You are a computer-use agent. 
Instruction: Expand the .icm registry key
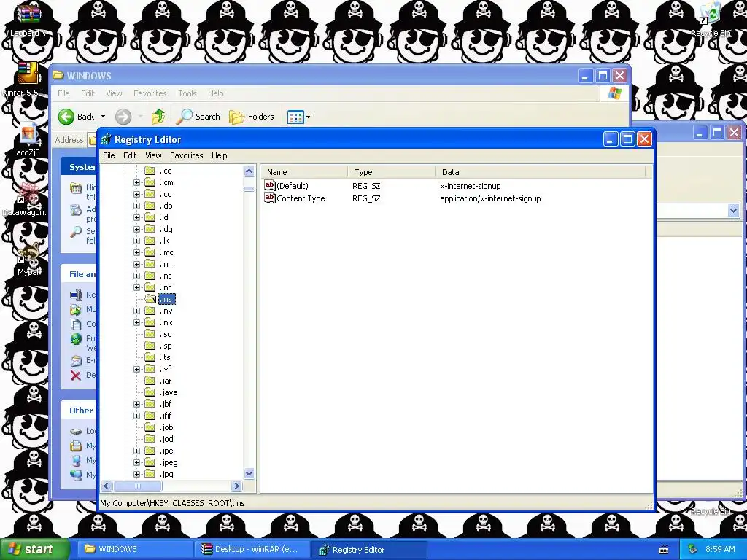click(136, 182)
